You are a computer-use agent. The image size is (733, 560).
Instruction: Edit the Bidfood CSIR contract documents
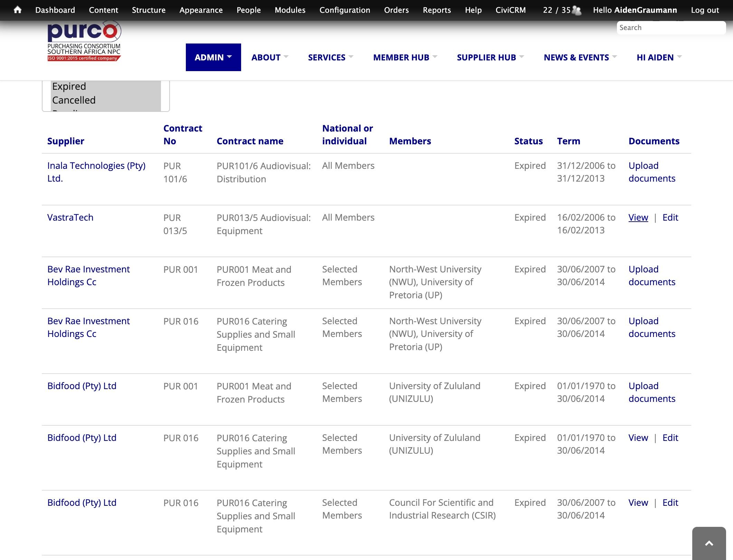click(670, 503)
